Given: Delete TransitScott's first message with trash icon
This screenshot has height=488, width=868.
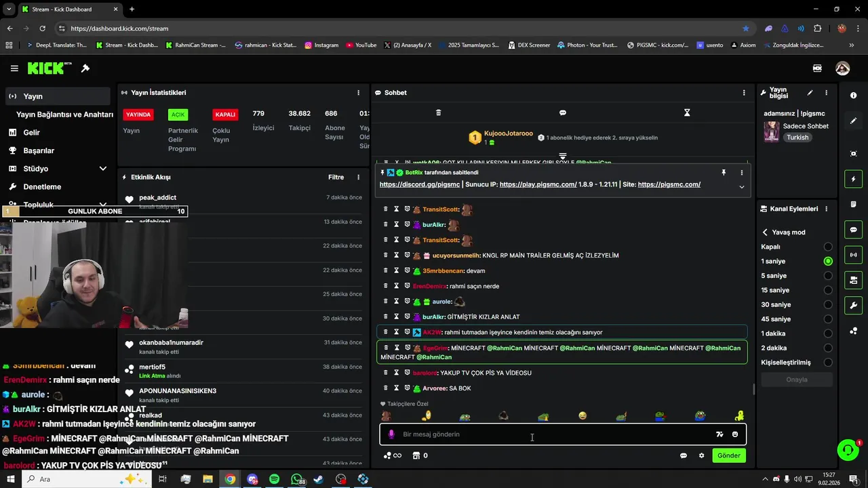Looking at the screenshot, I should pyautogui.click(x=386, y=209).
